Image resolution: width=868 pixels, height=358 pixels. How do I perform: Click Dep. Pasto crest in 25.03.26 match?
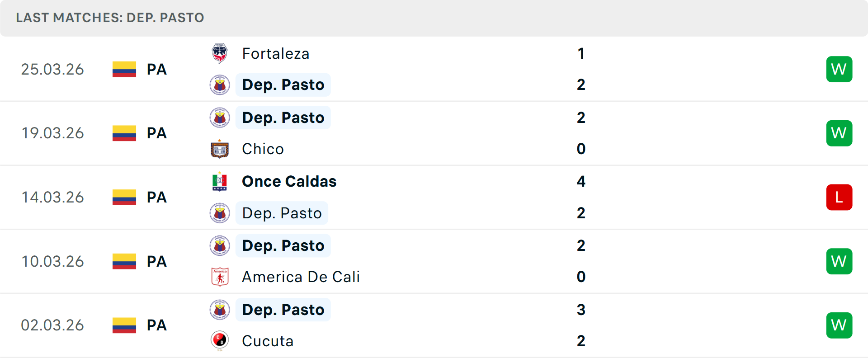click(x=220, y=85)
